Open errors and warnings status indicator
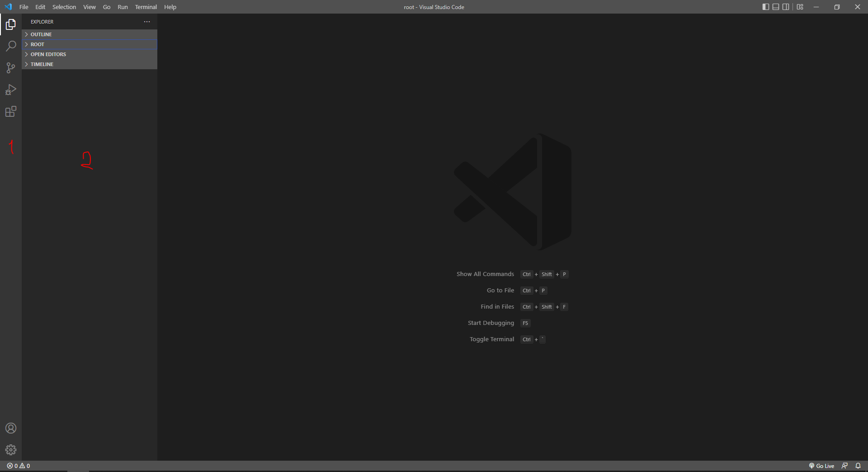The height and width of the screenshot is (472, 868). click(x=19, y=466)
